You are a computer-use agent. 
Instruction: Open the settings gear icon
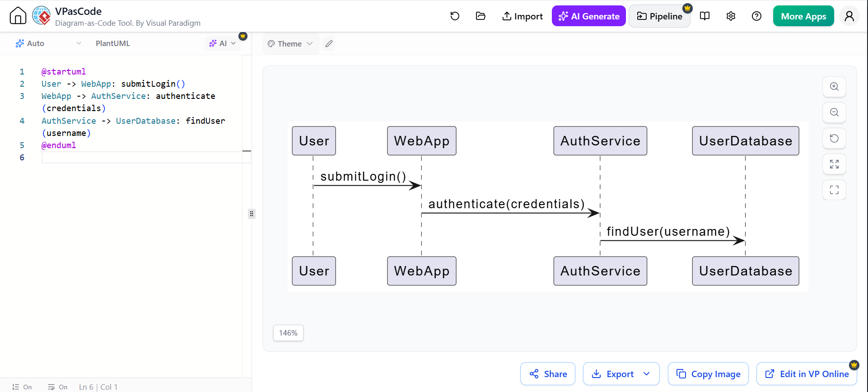pyautogui.click(x=731, y=16)
